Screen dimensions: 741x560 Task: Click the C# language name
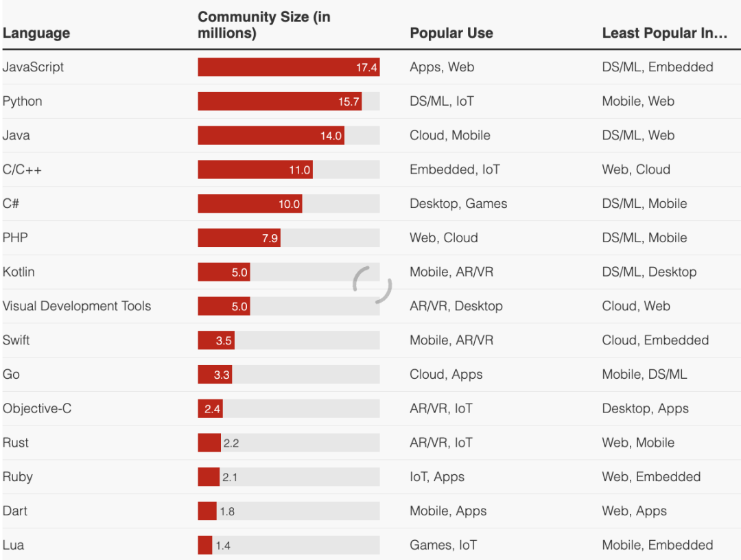click(12, 204)
